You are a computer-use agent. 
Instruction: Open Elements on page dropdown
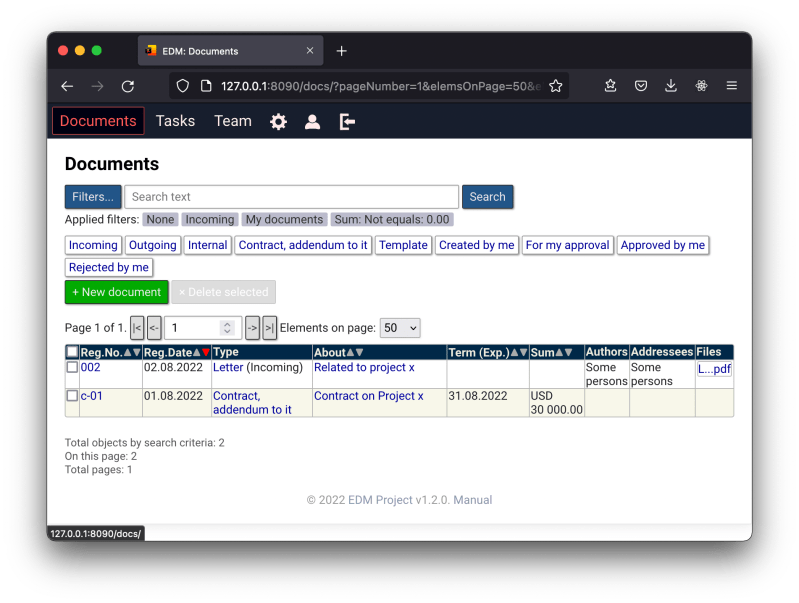pyautogui.click(x=400, y=328)
